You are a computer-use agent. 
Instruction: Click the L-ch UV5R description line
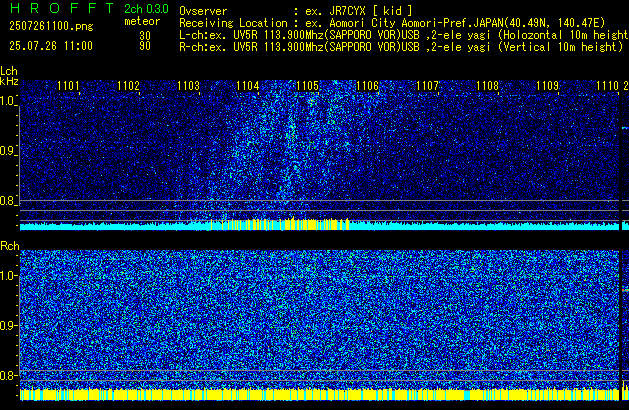(404, 35)
